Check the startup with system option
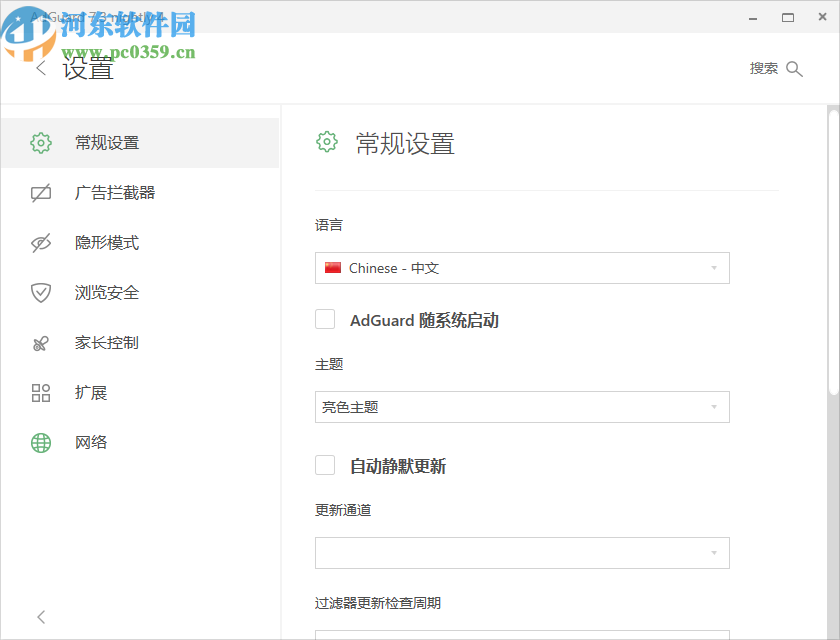Image resolution: width=840 pixels, height=640 pixels. (x=325, y=318)
